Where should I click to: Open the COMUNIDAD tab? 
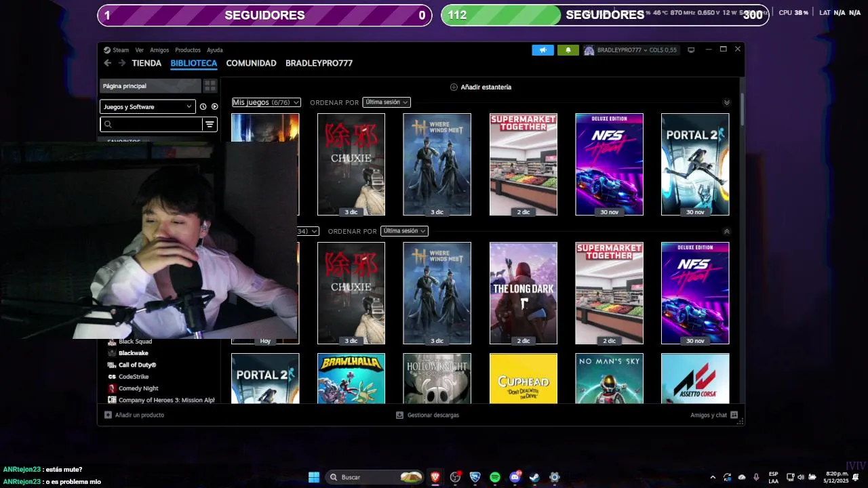[251, 63]
